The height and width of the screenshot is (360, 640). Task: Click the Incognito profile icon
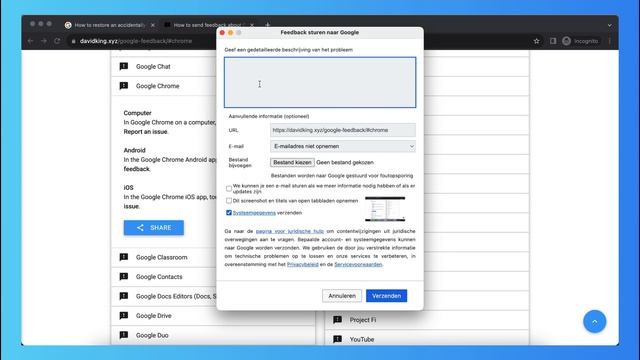567,41
